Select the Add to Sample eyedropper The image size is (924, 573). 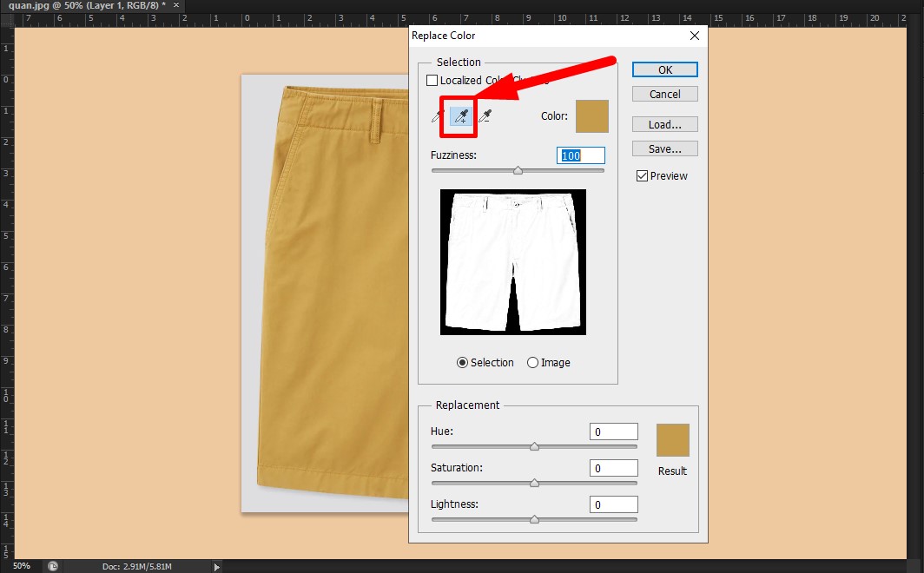[459, 116]
